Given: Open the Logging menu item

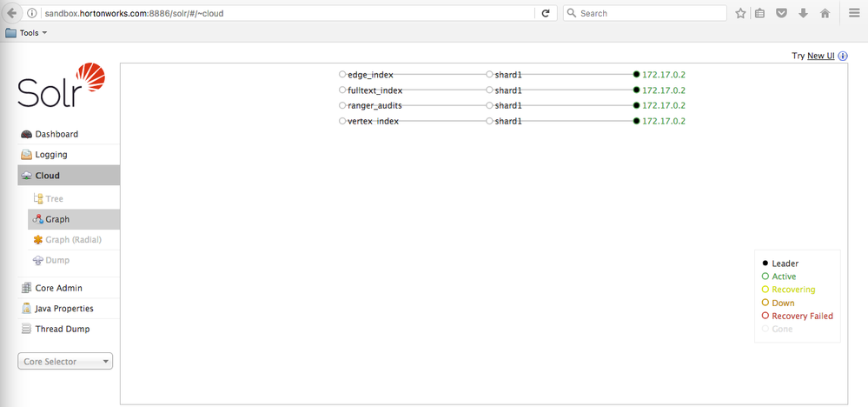Looking at the screenshot, I should point(69,155).
